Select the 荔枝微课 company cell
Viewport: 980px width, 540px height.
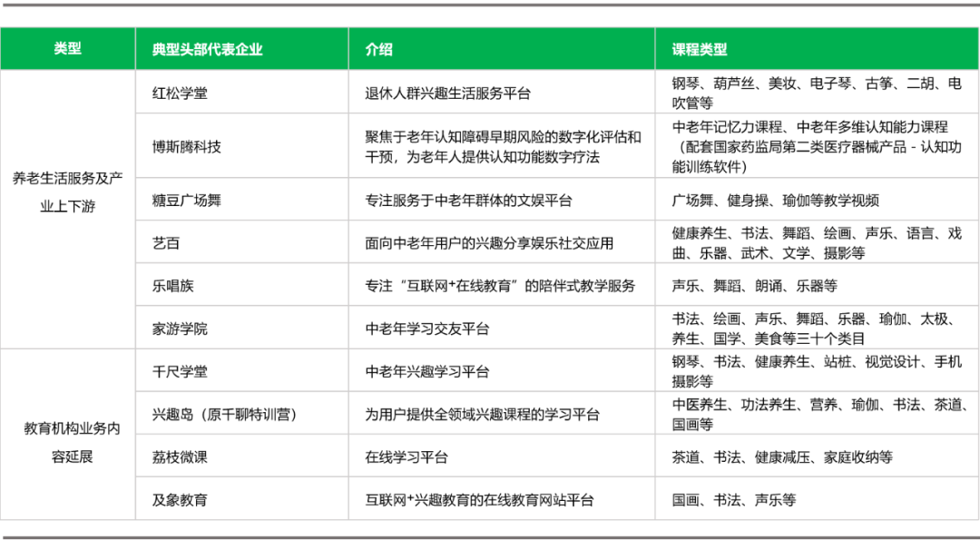click(180, 457)
